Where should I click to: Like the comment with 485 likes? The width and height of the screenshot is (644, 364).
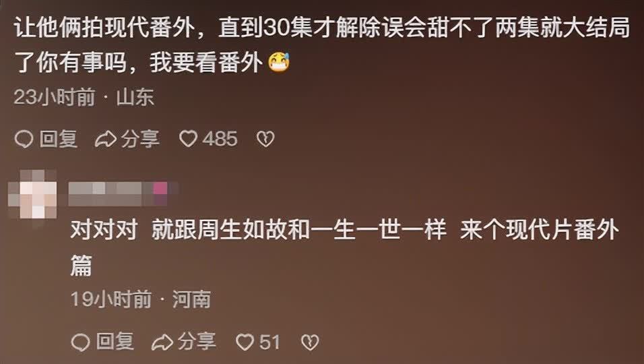click(x=188, y=139)
